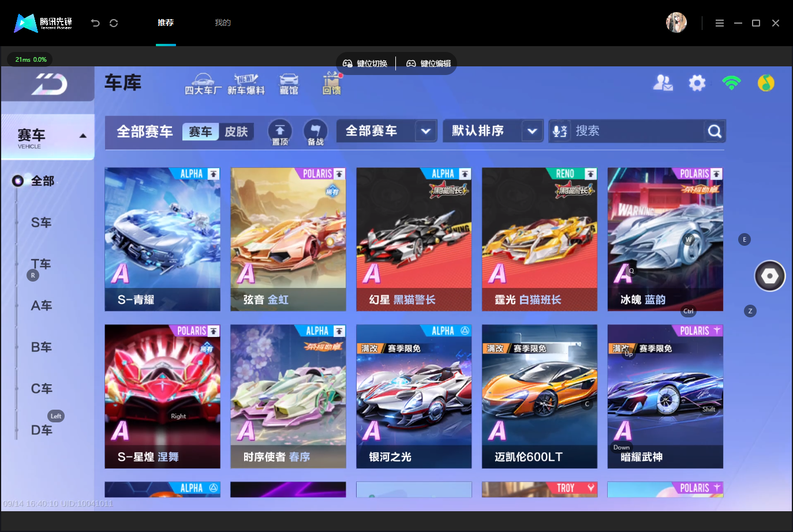Switch to the 我的 tab

(x=223, y=23)
